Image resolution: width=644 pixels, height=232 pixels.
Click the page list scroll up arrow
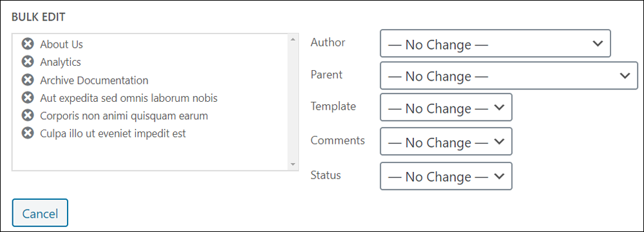(293, 39)
